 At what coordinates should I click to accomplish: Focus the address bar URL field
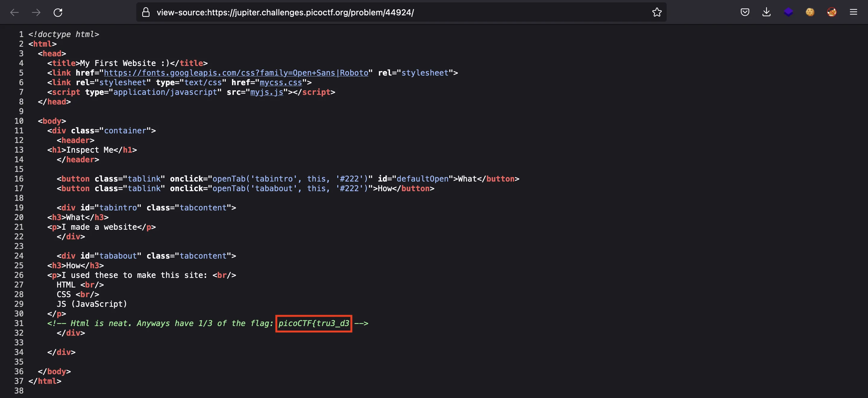(401, 12)
